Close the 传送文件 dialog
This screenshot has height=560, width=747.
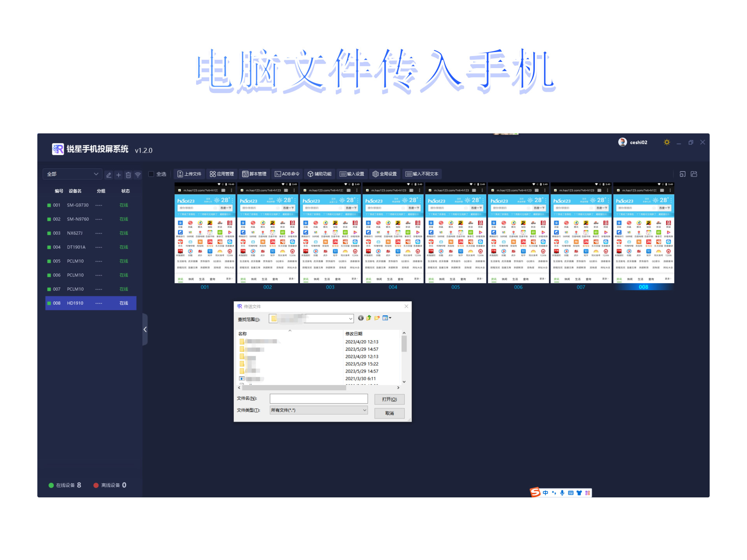point(406,306)
